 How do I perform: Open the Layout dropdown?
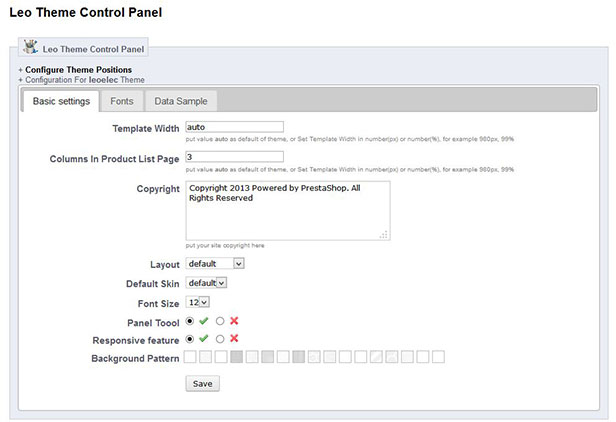click(x=215, y=264)
